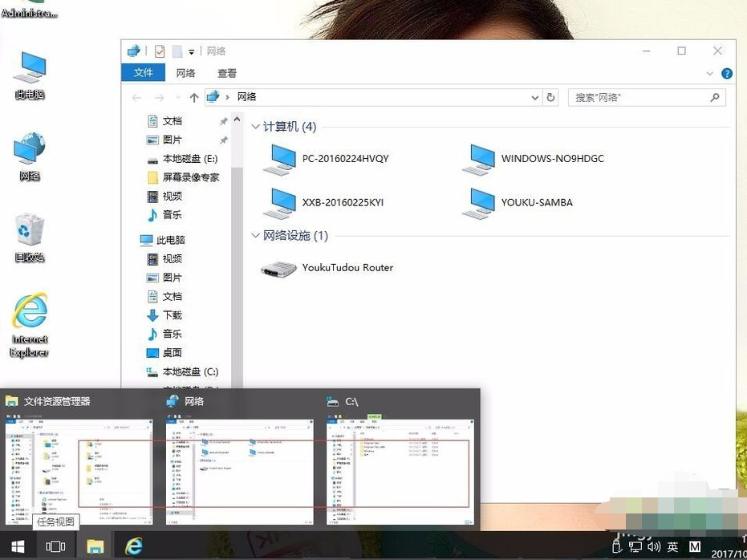
Task: Open Internet Explorer from the taskbar
Action: click(133, 546)
